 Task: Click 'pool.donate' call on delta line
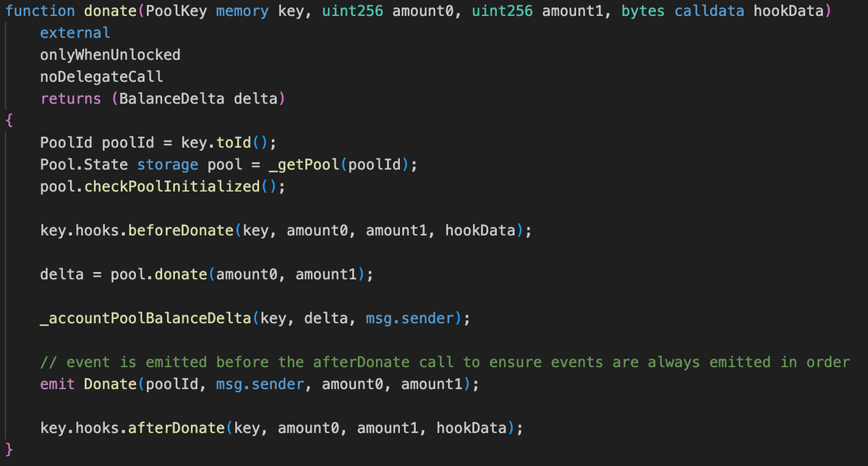[x=158, y=275]
